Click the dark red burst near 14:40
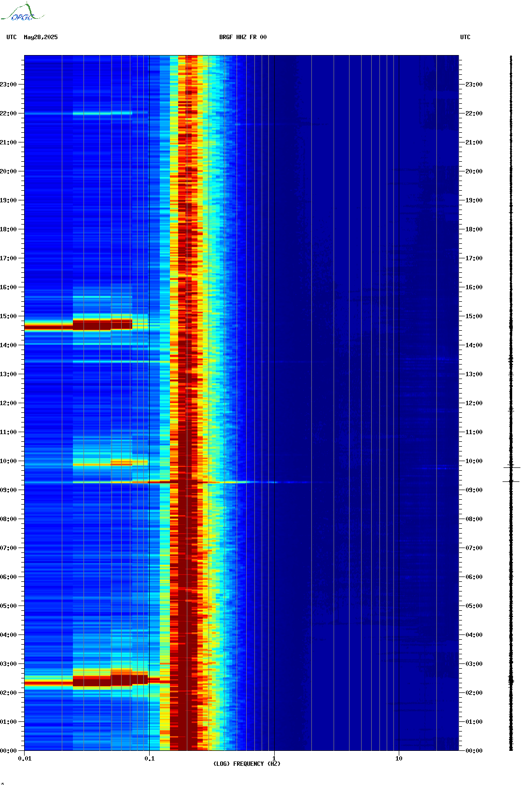 click(78, 325)
